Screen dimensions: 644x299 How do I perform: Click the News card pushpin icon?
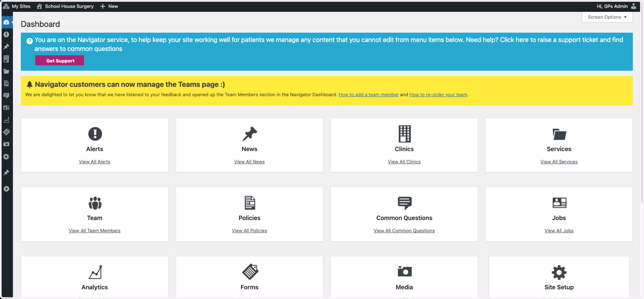pyautogui.click(x=250, y=134)
